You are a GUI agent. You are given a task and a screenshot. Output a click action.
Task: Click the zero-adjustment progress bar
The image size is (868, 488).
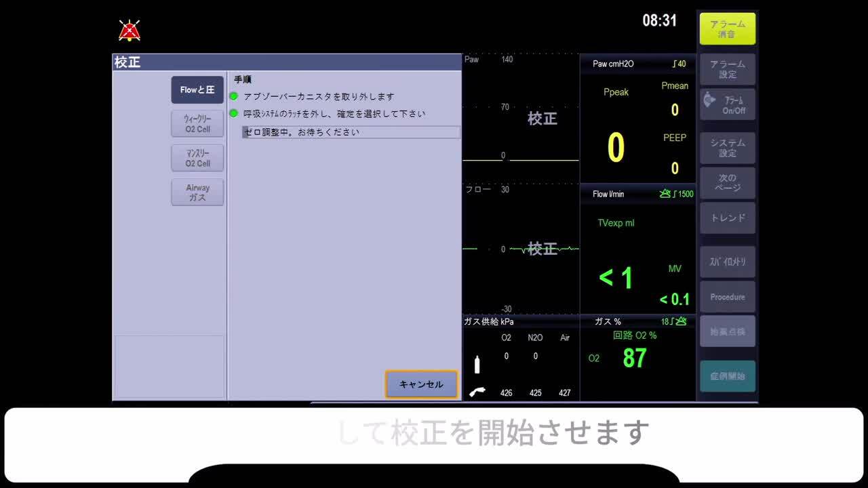[x=351, y=132]
